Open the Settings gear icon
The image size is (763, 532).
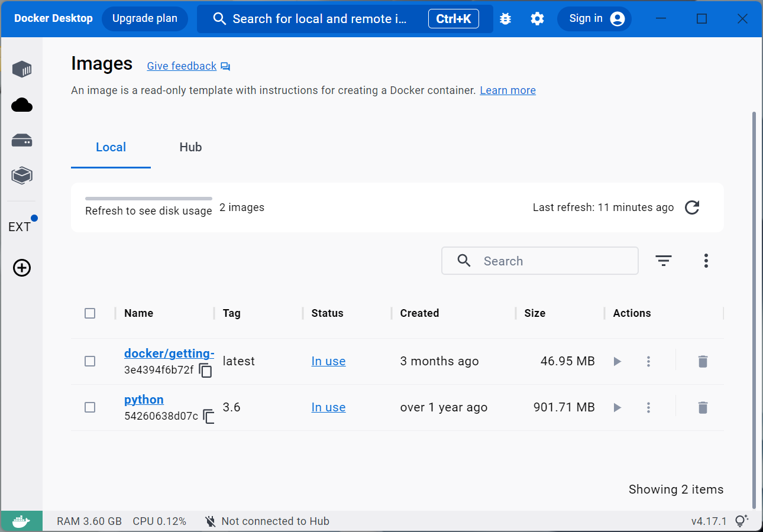(537, 19)
